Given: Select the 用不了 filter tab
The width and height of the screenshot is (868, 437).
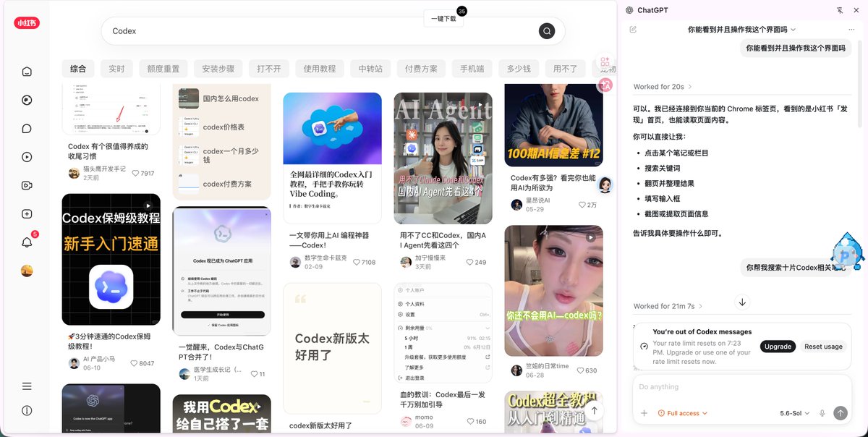Looking at the screenshot, I should tap(566, 69).
